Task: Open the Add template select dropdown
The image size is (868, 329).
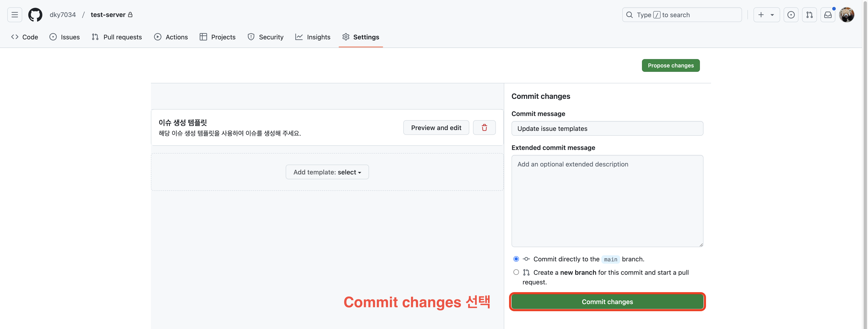Action: (327, 172)
